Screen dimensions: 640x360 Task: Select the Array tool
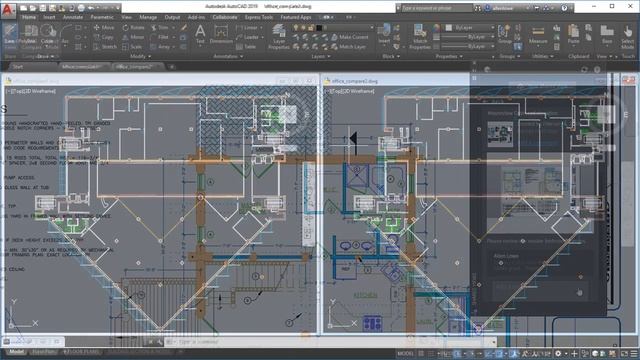pos(160,47)
